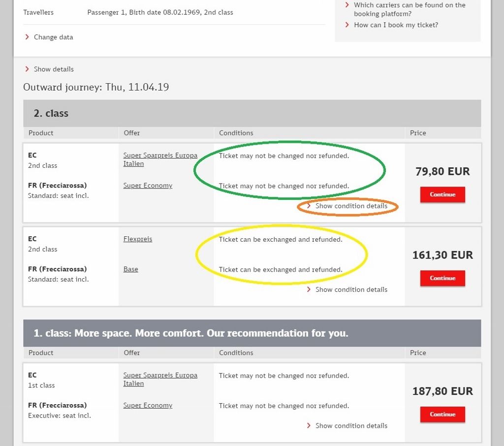Click 'Ticket can be exchanged and refunded' in Flexpreis row
Image resolution: width=504 pixels, height=446 pixels.
tap(281, 240)
